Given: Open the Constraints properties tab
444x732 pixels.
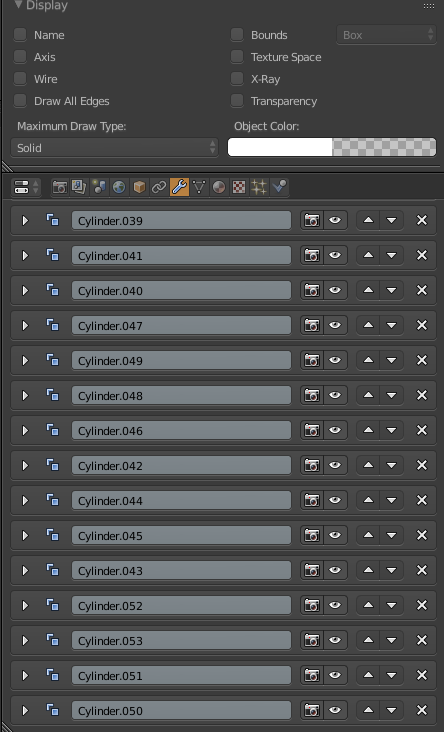Looking at the screenshot, I should tap(159, 187).
